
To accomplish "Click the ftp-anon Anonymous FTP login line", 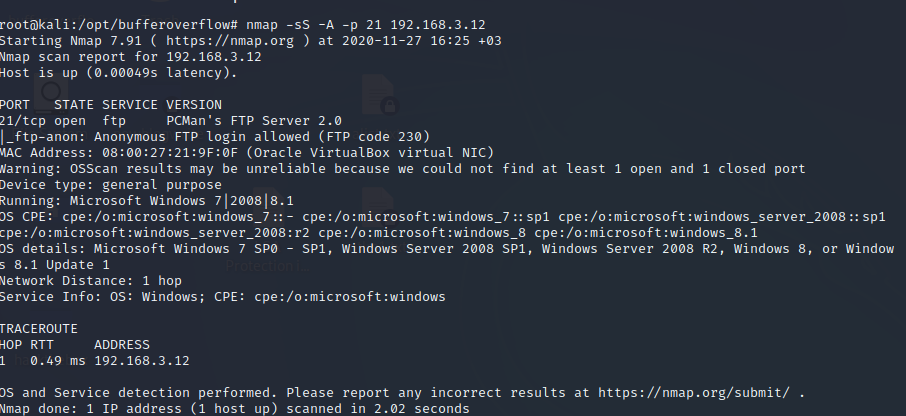I will pyautogui.click(x=215, y=137).
